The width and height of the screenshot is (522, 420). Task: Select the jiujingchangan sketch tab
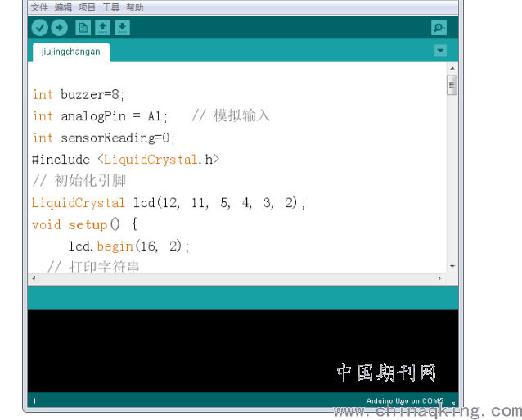[71, 52]
